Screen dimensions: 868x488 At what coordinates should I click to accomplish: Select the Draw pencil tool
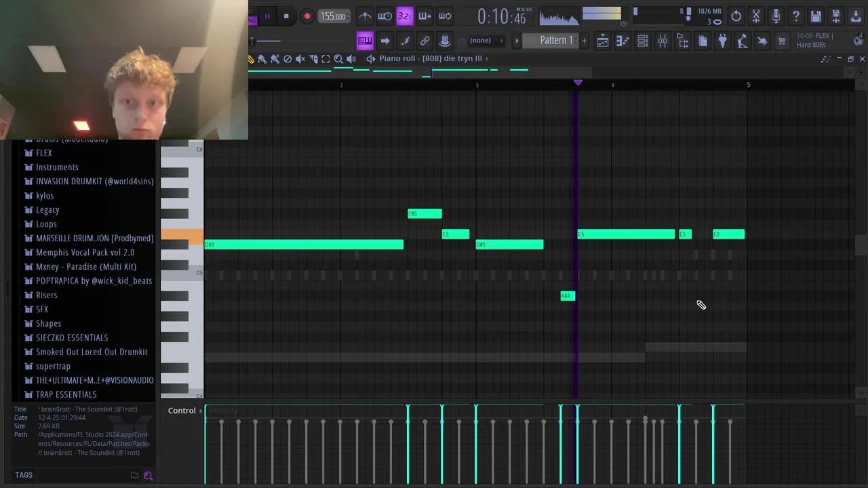(x=252, y=59)
